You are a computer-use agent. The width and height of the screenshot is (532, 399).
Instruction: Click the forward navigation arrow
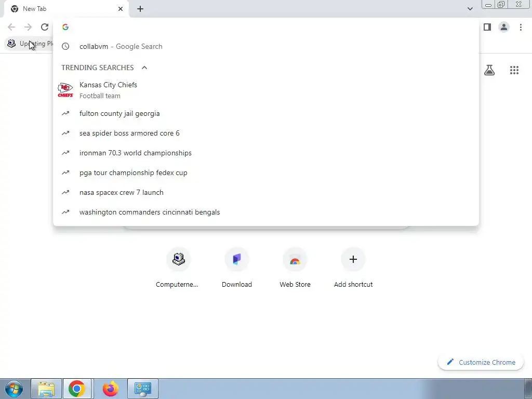click(28, 27)
